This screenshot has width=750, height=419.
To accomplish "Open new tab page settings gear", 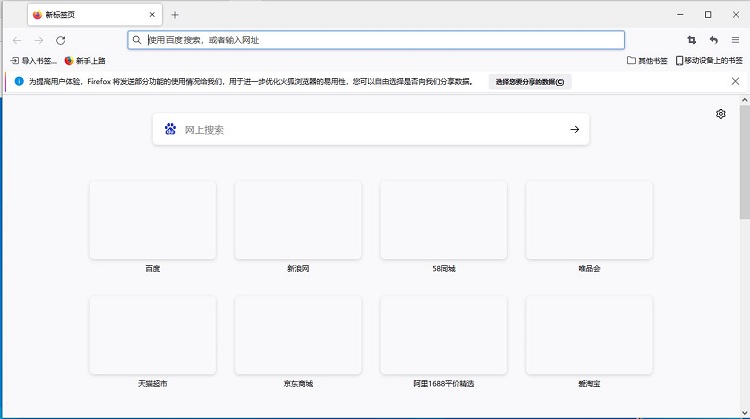I will point(720,114).
